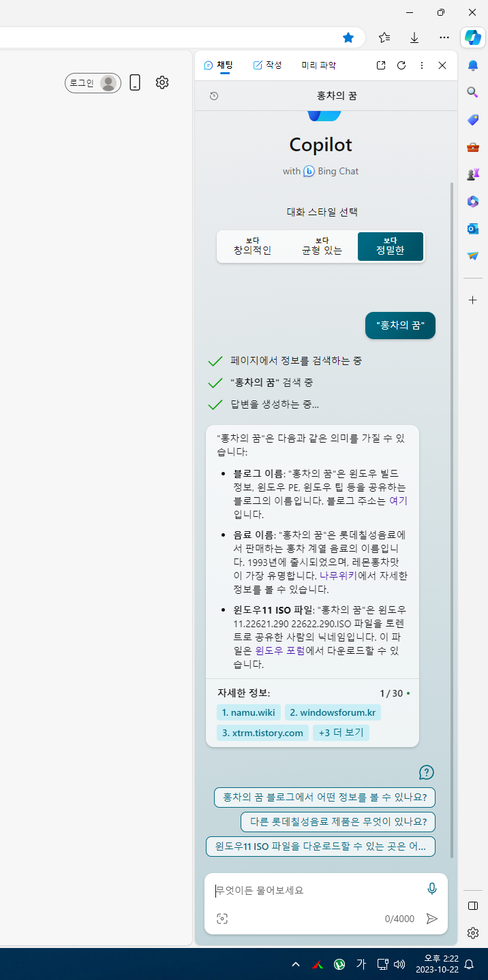This screenshot has height=980, width=488.
Task: Click the image capture icon in chat box
Action: pyautogui.click(x=222, y=919)
